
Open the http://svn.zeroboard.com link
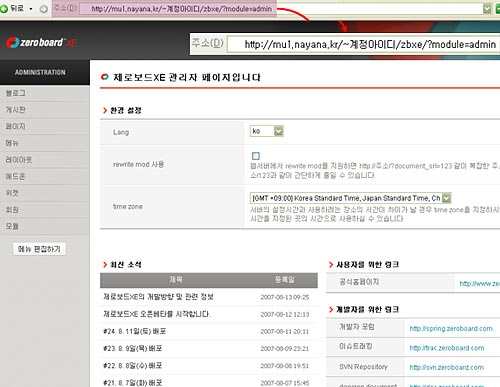(447, 367)
